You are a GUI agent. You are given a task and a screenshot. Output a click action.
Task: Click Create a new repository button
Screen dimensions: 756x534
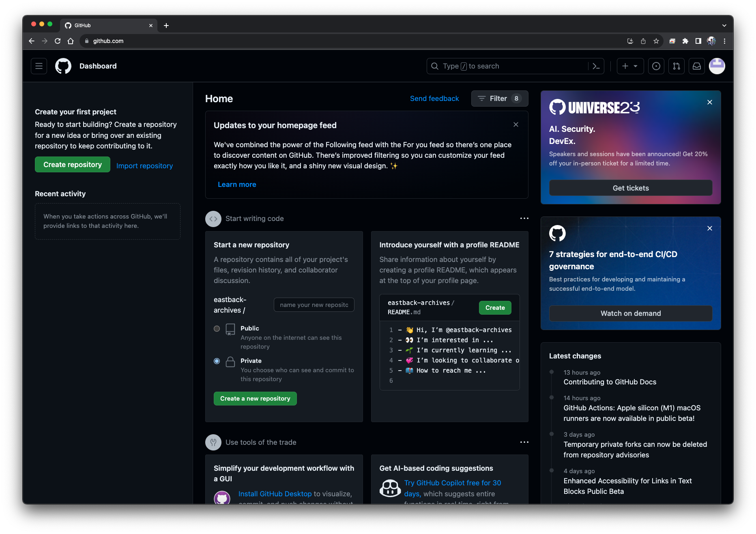(x=255, y=399)
